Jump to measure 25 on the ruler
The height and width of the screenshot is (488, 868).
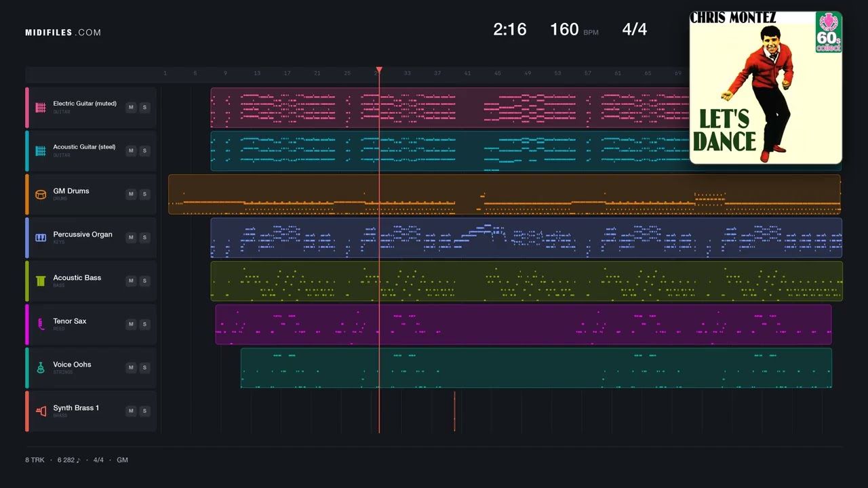[x=347, y=73]
